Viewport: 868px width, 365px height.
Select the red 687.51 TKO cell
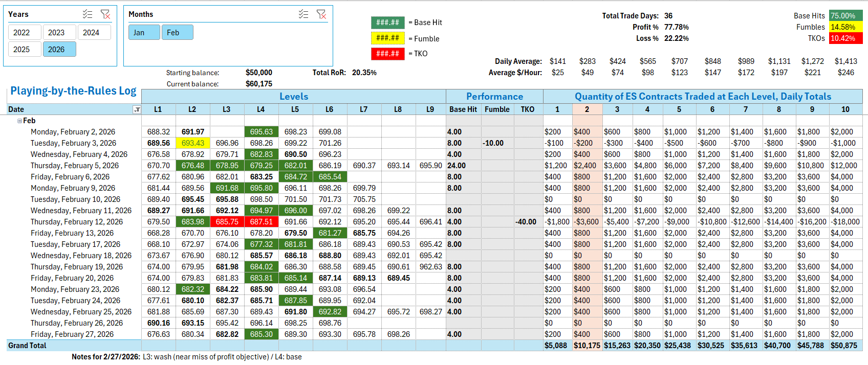(x=261, y=222)
